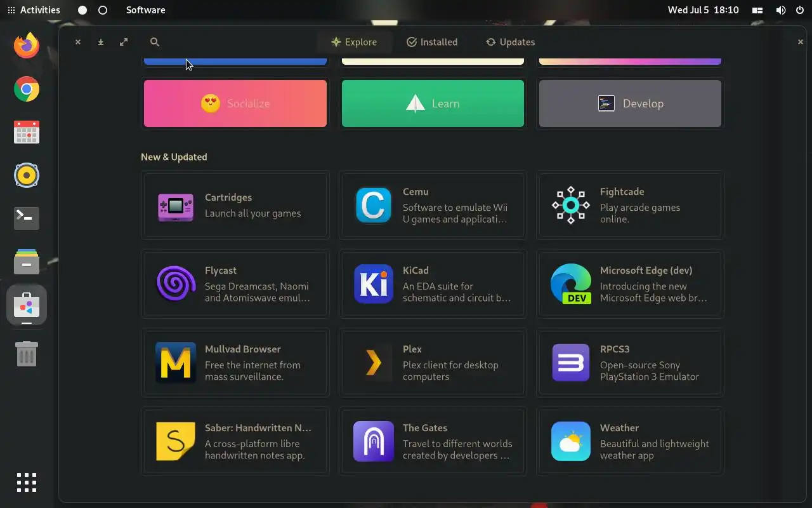Image resolution: width=812 pixels, height=508 pixels.
Task: Open the Software app menu
Action: 145,10
